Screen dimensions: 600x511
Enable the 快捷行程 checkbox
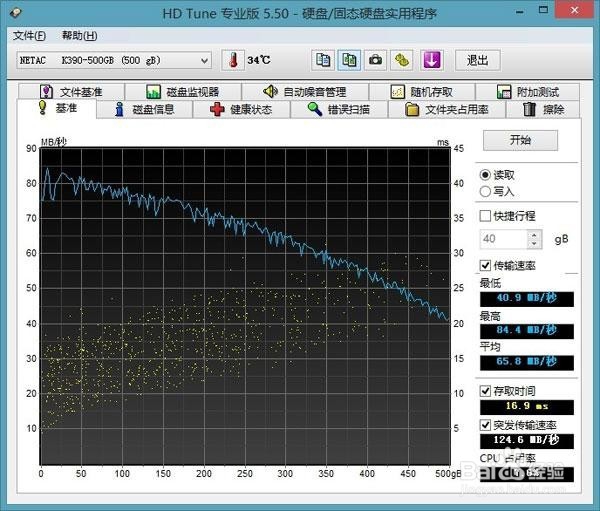point(485,216)
